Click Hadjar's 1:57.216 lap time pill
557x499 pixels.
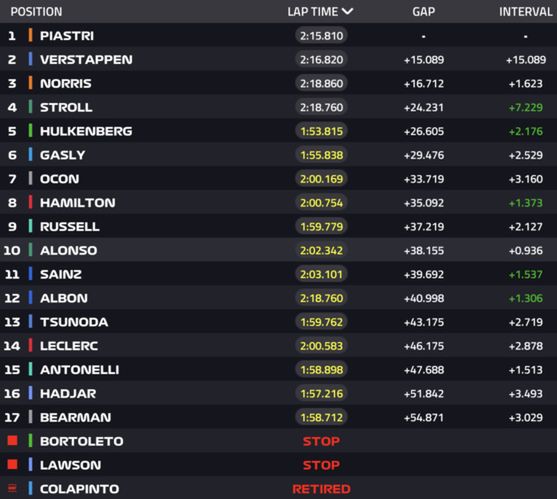click(x=321, y=394)
